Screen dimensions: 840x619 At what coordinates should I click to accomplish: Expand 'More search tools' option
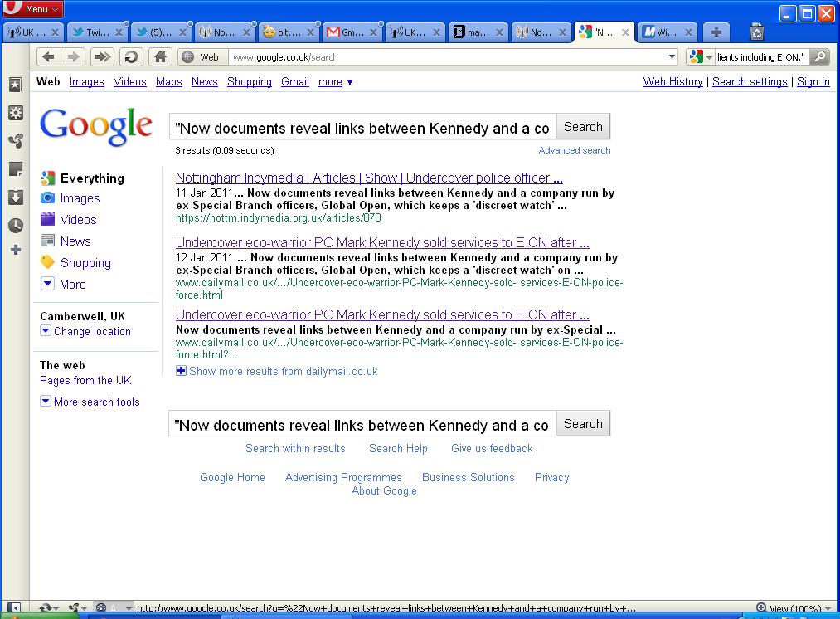point(90,402)
